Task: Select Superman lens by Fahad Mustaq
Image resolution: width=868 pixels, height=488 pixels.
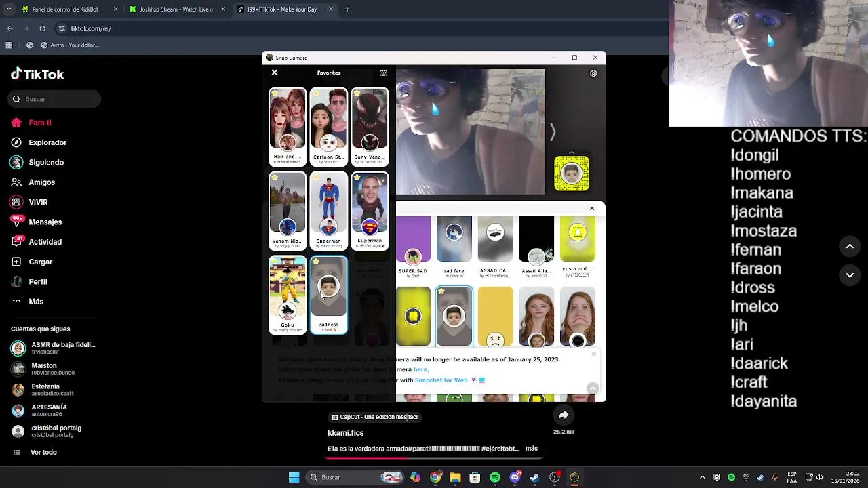Action: tap(329, 211)
